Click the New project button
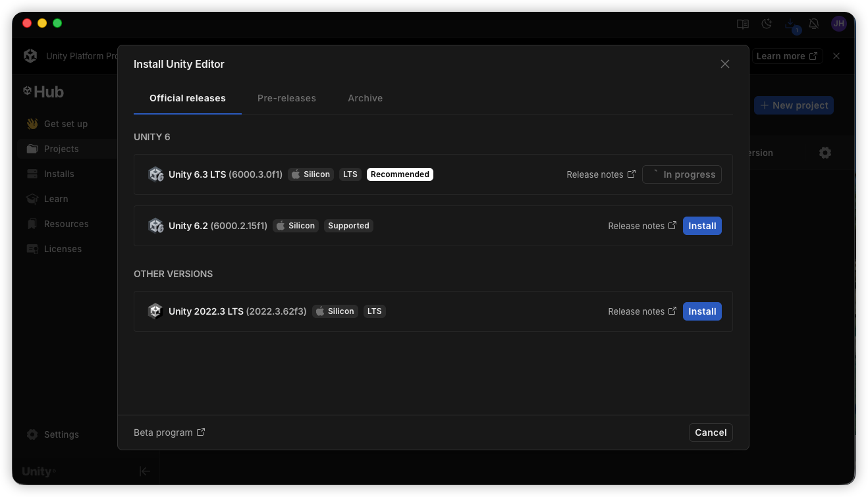This screenshot has height=497, width=868. click(794, 105)
